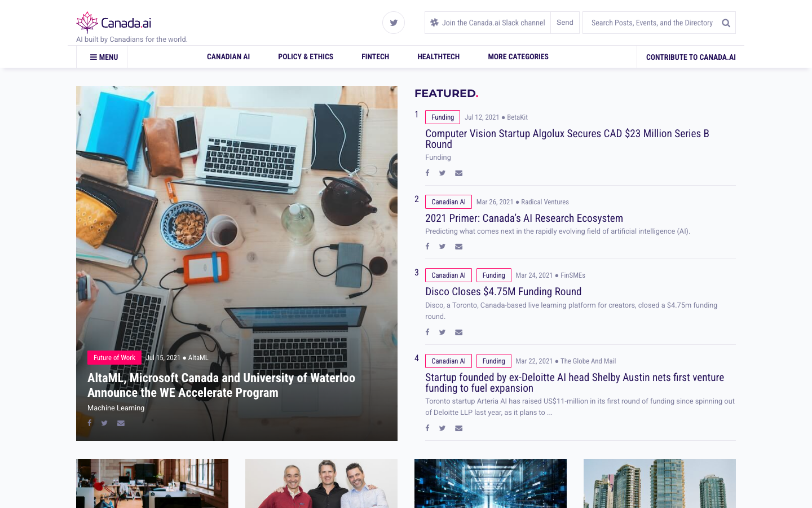
Task: Click Contribute to Canada.ai link
Action: point(691,57)
